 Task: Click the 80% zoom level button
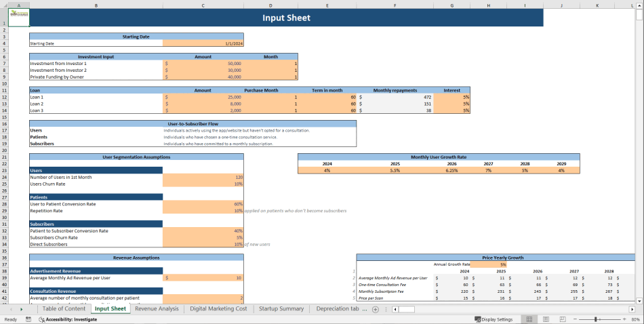click(635, 319)
